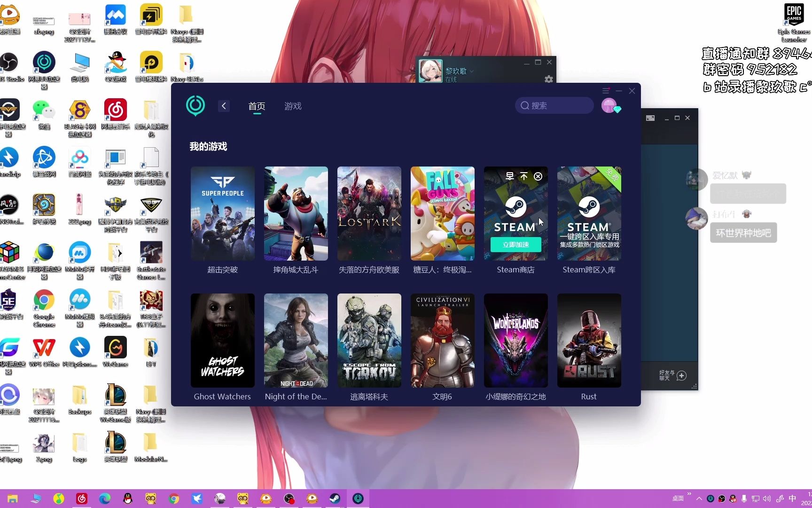Open Steam friends settings gear icon

pos(548,79)
